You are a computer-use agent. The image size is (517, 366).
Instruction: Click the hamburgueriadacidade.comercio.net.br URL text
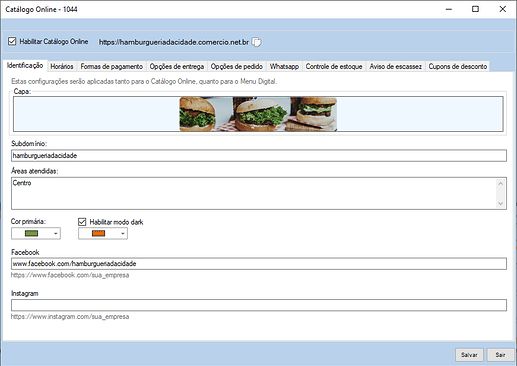tap(174, 42)
